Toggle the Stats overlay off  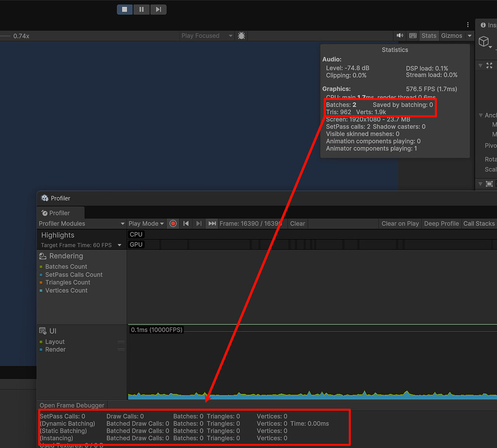(429, 35)
